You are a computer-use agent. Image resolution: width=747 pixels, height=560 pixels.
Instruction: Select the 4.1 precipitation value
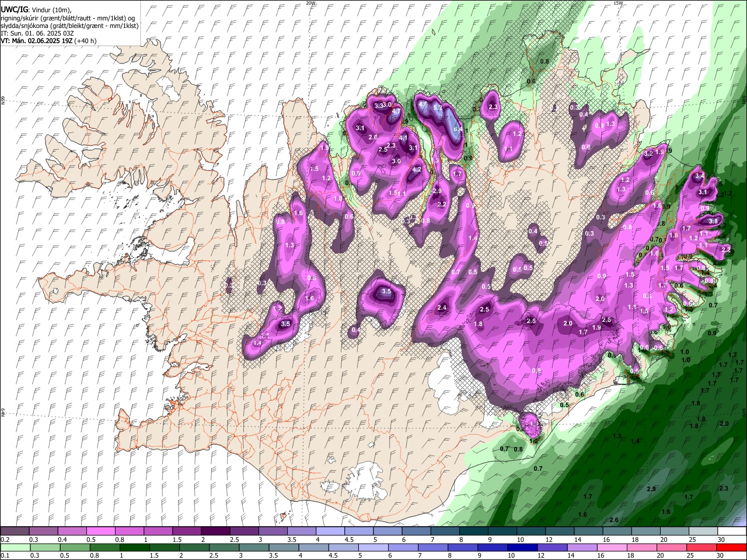(403, 138)
